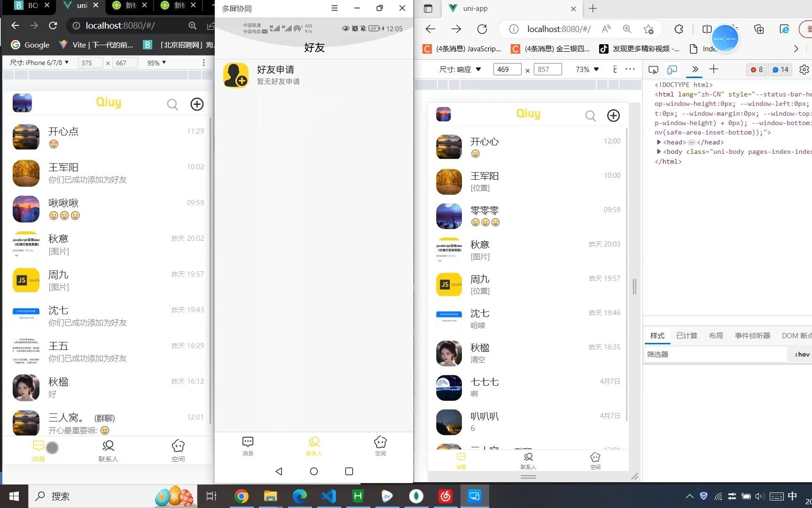Click the DevTools errors badge showing 8
The width and height of the screenshot is (812, 508).
(756, 70)
